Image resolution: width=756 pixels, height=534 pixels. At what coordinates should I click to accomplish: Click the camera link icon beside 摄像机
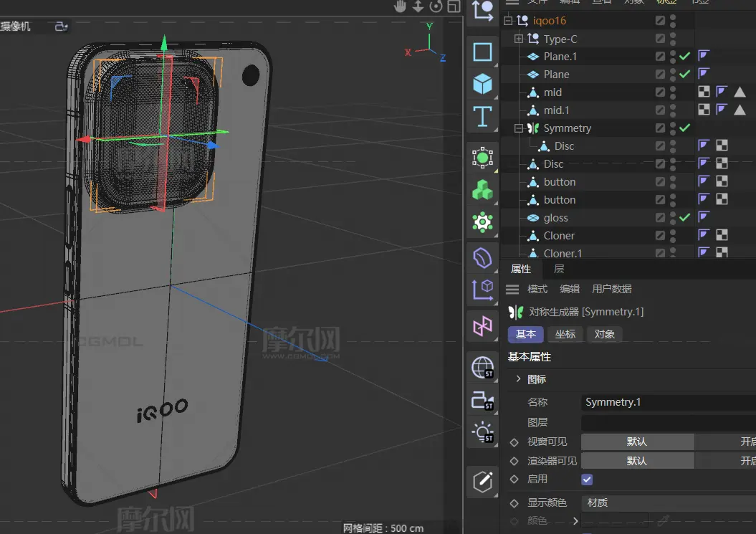click(61, 26)
